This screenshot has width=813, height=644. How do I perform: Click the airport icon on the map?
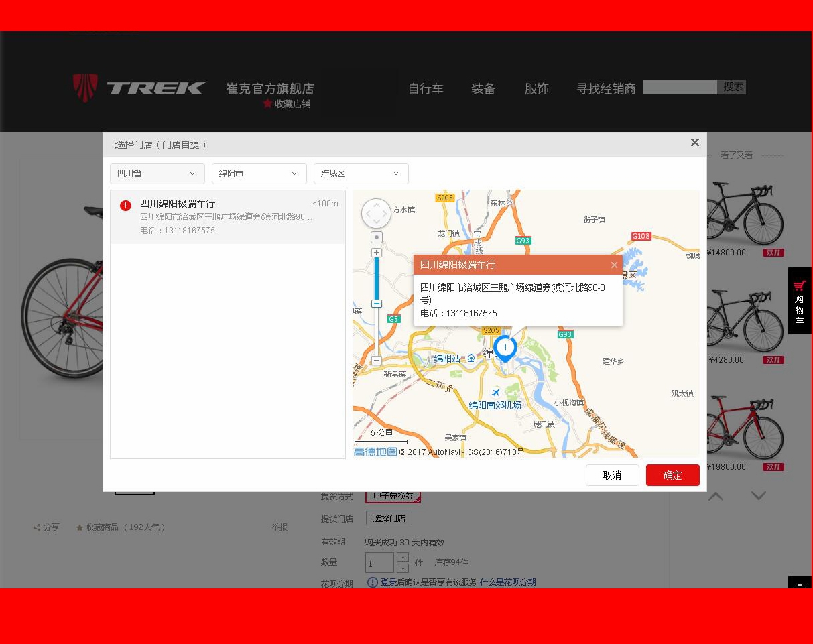(495, 392)
